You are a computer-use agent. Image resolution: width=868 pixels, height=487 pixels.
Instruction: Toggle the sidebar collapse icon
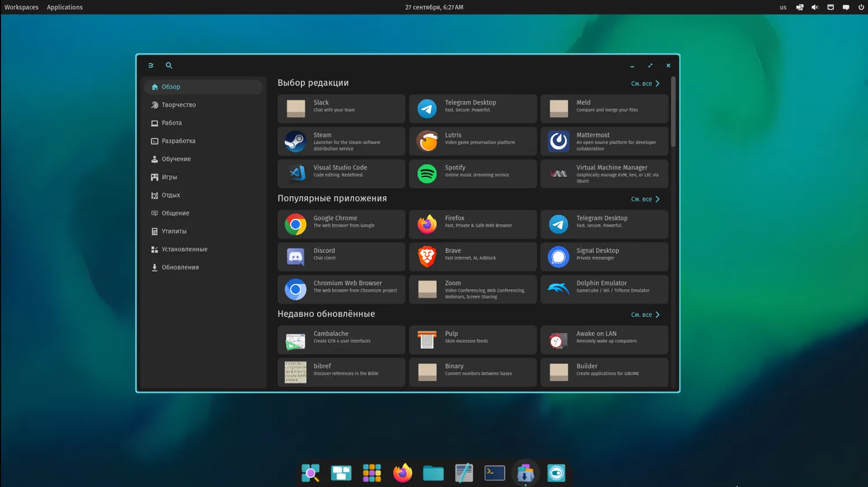click(151, 66)
